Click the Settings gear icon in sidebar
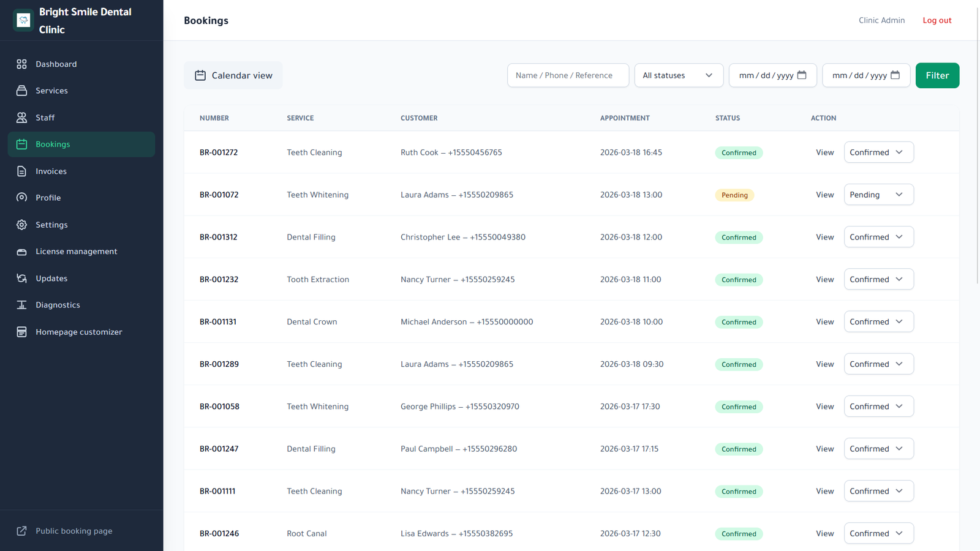The image size is (980, 551). [x=21, y=225]
